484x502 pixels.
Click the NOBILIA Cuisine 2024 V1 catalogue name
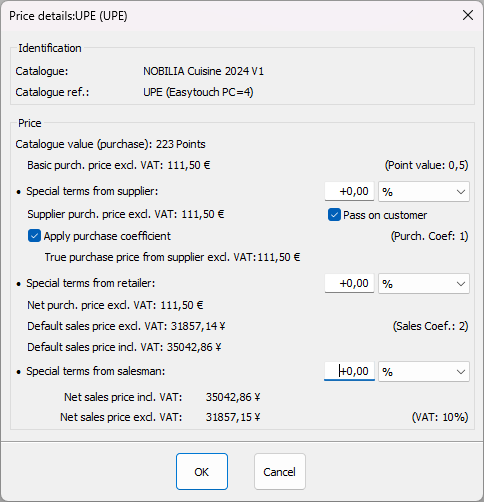[203, 71]
